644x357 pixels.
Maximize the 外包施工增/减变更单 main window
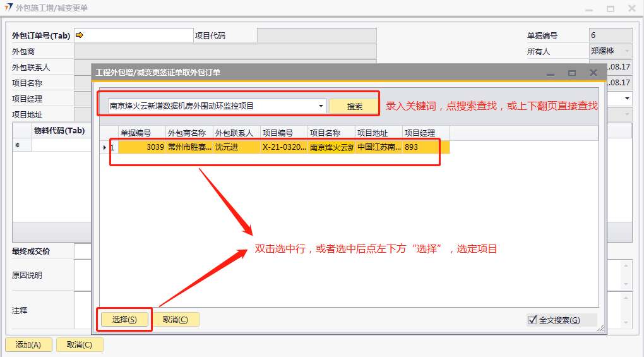[x=610, y=8]
